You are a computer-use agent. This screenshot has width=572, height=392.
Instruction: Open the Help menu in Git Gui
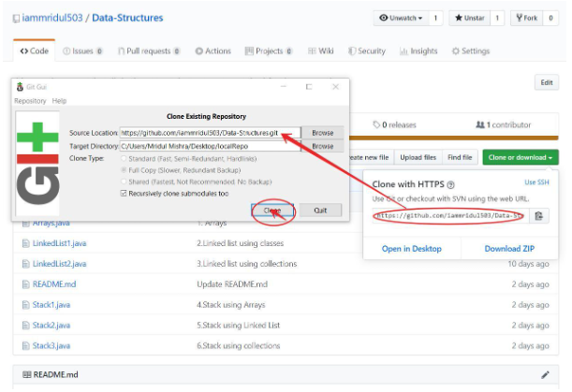pos(60,100)
